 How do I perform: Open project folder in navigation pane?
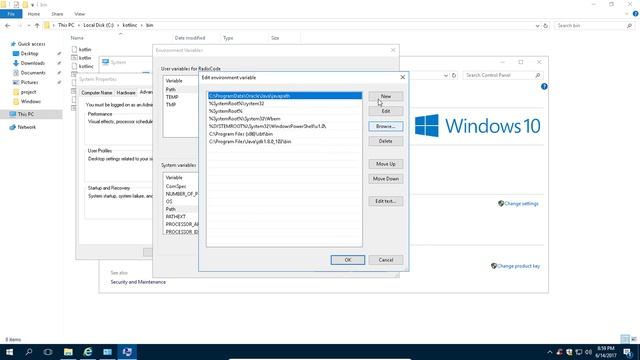tap(28, 92)
